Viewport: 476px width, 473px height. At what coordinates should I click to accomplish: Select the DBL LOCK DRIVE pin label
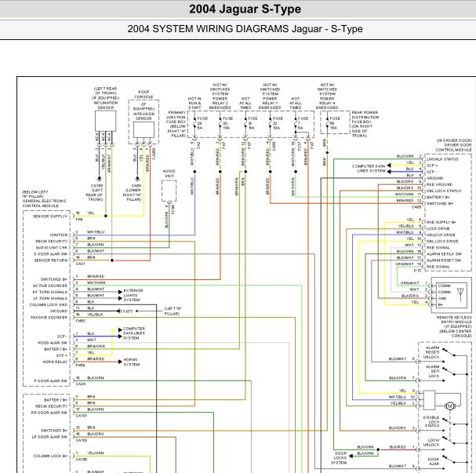pyautogui.click(x=442, y=242)
